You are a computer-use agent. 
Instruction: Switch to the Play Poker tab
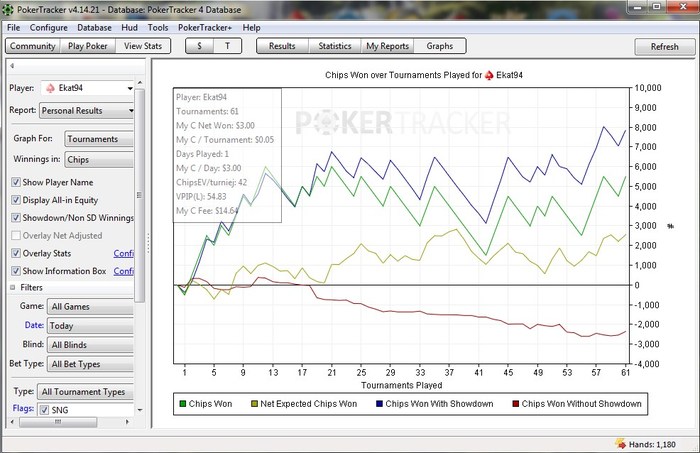88,46
